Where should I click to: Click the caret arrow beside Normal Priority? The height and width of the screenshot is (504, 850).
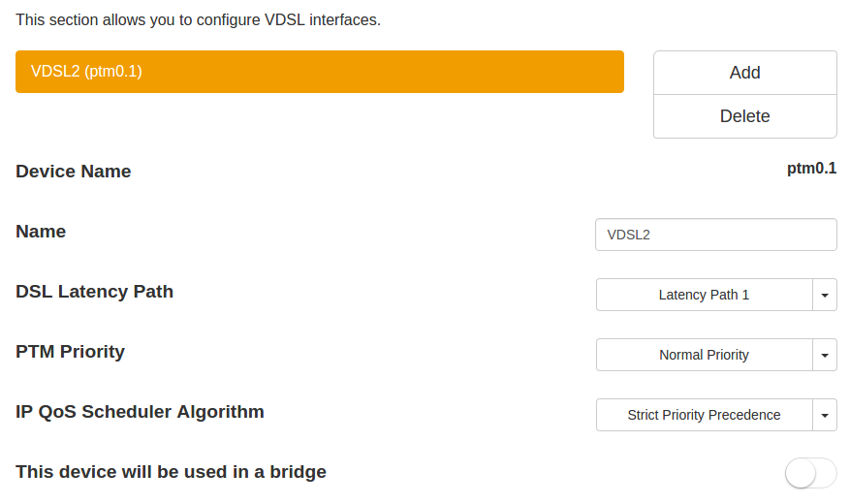[x=824, y=355]
